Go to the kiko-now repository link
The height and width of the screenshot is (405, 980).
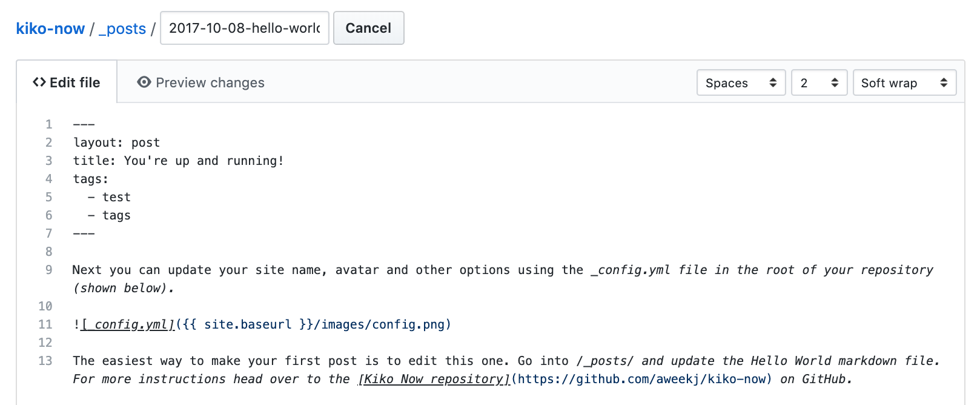pos(50,28)
